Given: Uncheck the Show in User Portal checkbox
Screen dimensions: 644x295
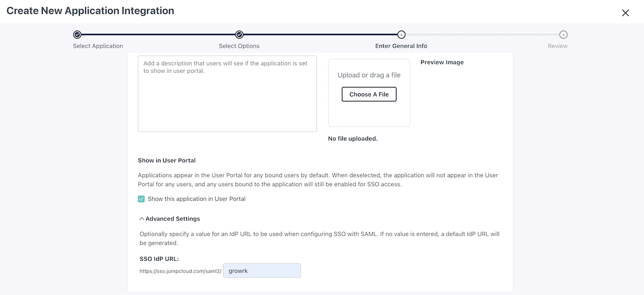Looking at the screenshot, I should (x=142, y=199).
